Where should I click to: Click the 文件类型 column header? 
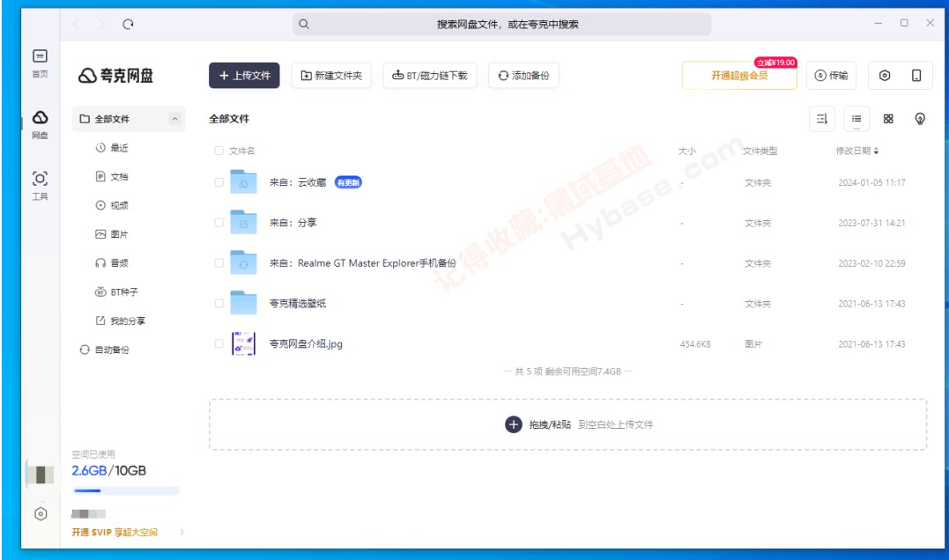760,151
